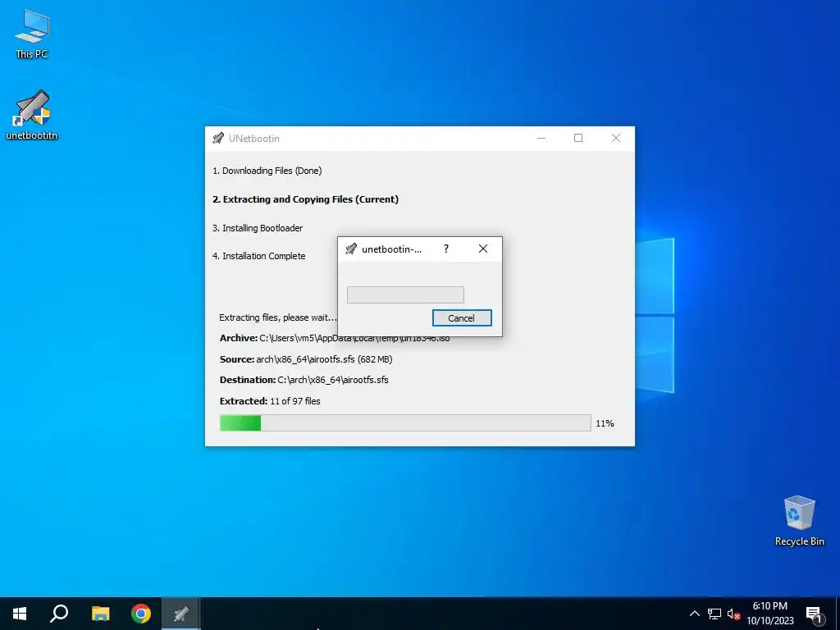This screenshot has height=630, width=840.
Task: Click the green 11% extraction progress bar
Action: pos(405,422)
